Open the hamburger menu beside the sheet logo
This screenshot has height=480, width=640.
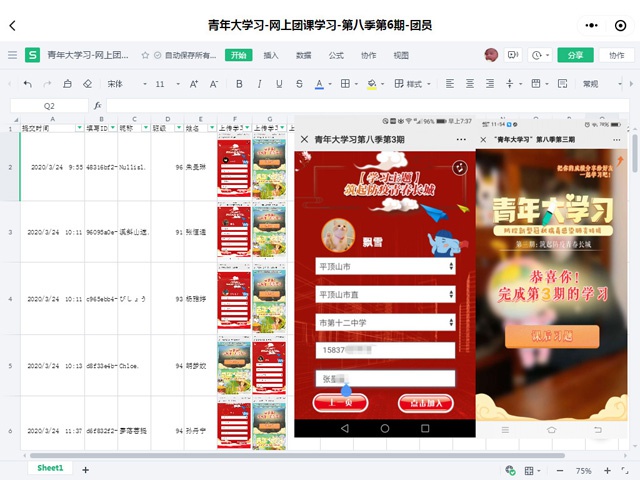click(x=12, y=55)
